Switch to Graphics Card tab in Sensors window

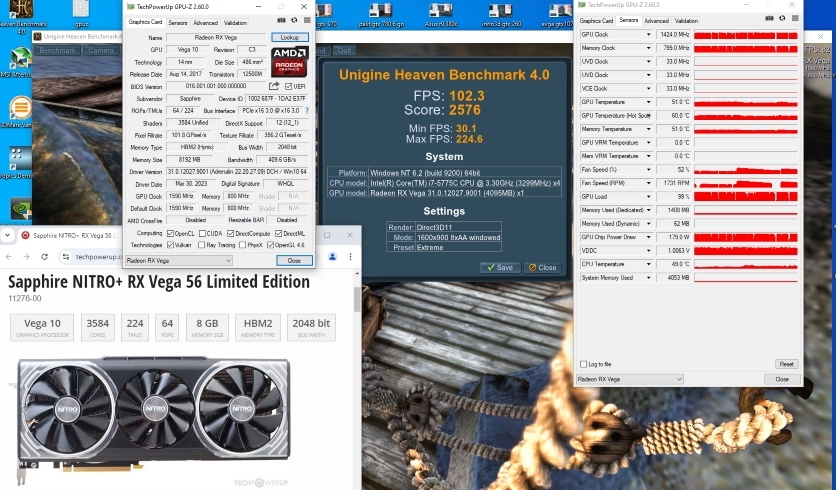pos(596,21)
